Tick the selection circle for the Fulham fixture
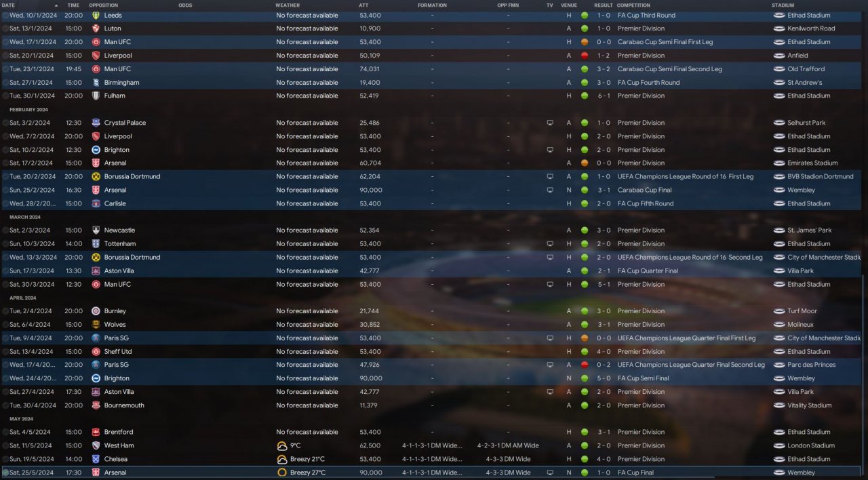This screenshot has width=868, height=480. point(5,96)
